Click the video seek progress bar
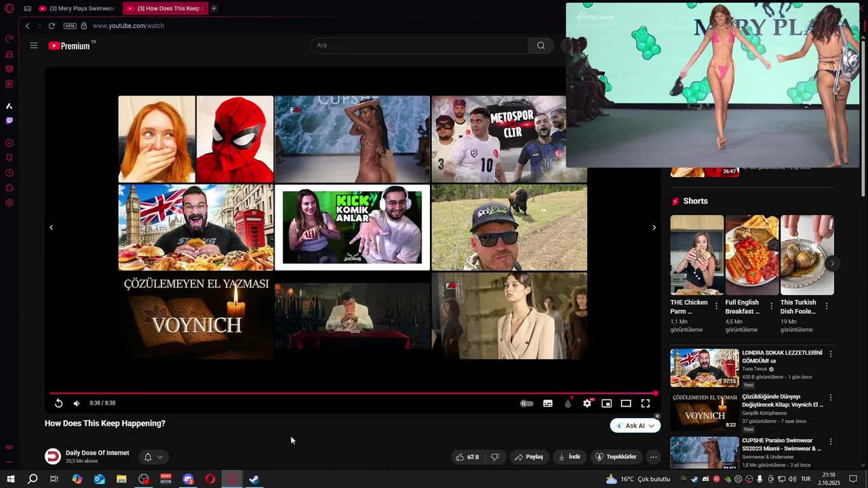Screen dimensions: 868x488 click(353, 393)
